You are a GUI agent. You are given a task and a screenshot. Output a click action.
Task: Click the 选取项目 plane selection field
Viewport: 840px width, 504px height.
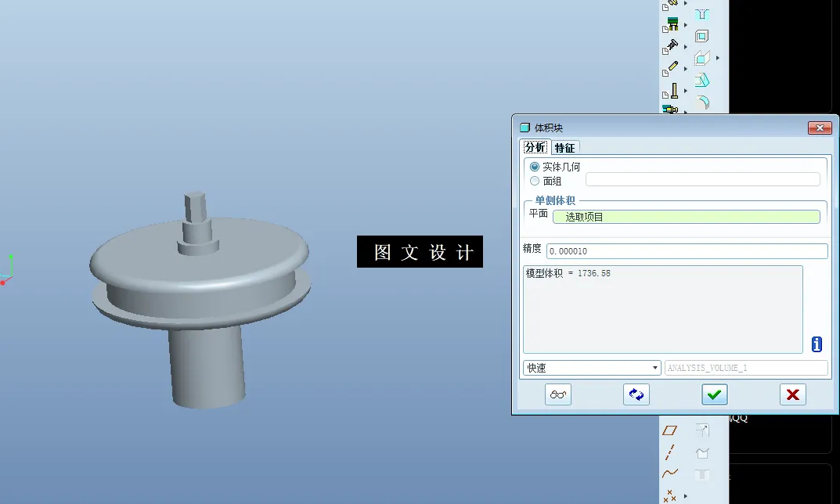tap(687, 216)
